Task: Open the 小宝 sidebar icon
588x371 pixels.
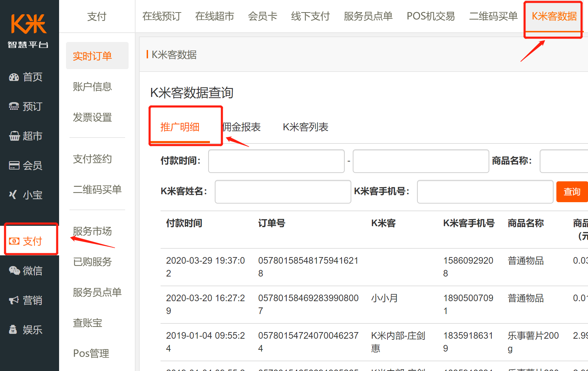Action: point(13,195)
